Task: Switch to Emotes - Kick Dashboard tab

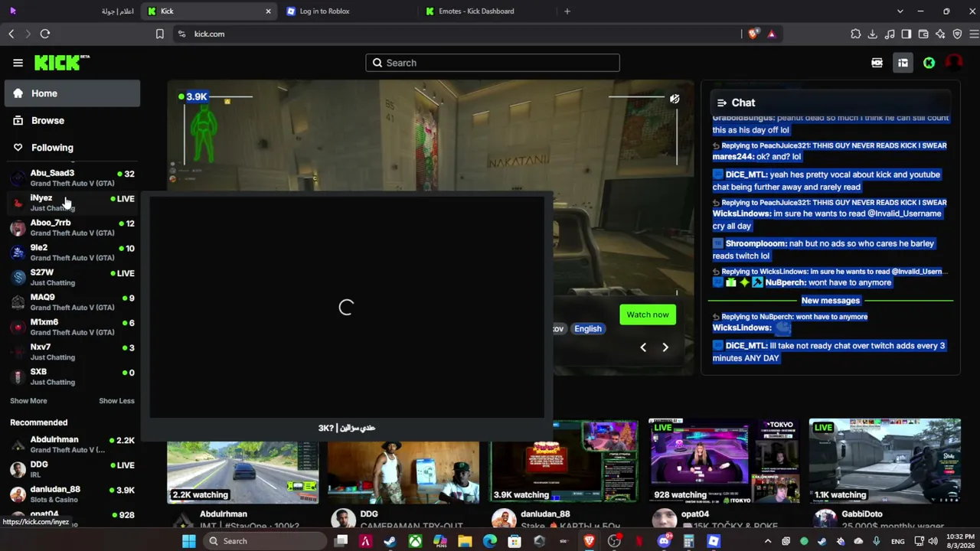Action: point(488,11)
